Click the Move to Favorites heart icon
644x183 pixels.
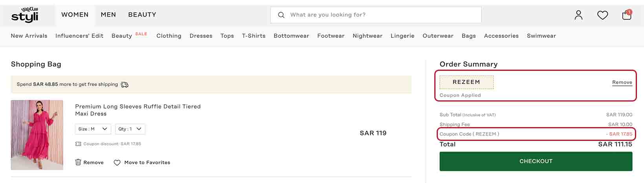pyautogui.click(x=117, y=163)
